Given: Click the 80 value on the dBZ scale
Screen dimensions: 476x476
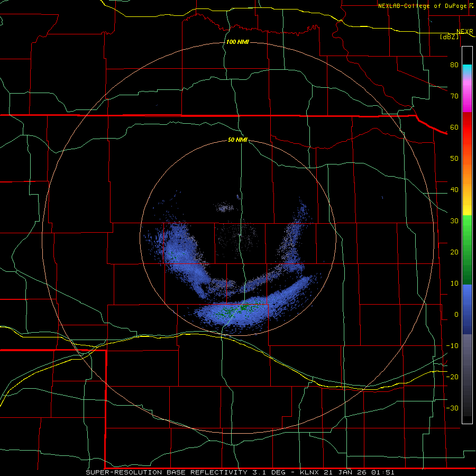Looking at the screenshot, I should click(454, 65).
